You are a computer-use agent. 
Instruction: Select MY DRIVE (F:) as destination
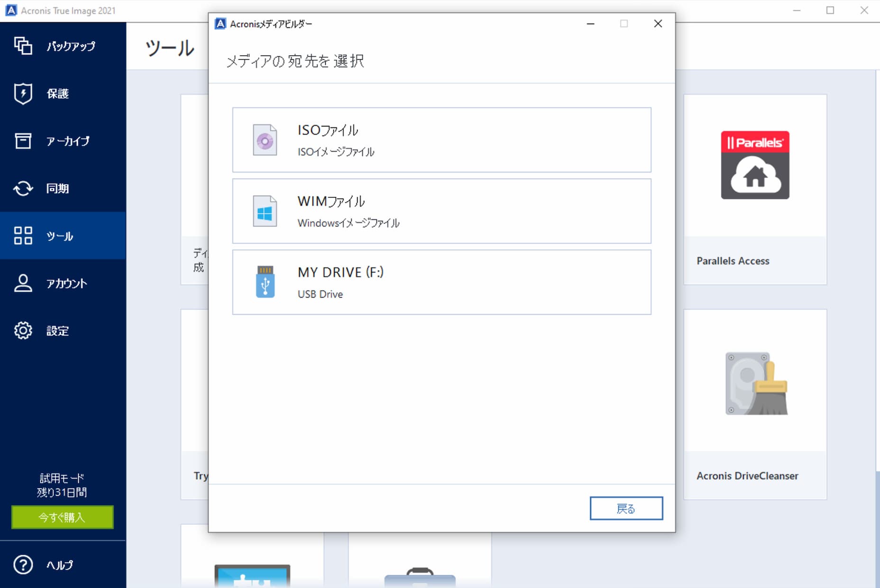coord(441,282)
